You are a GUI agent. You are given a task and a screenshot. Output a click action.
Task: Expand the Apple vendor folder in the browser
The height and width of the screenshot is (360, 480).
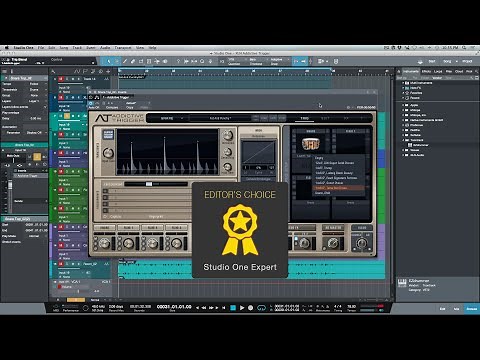(403, 105)
